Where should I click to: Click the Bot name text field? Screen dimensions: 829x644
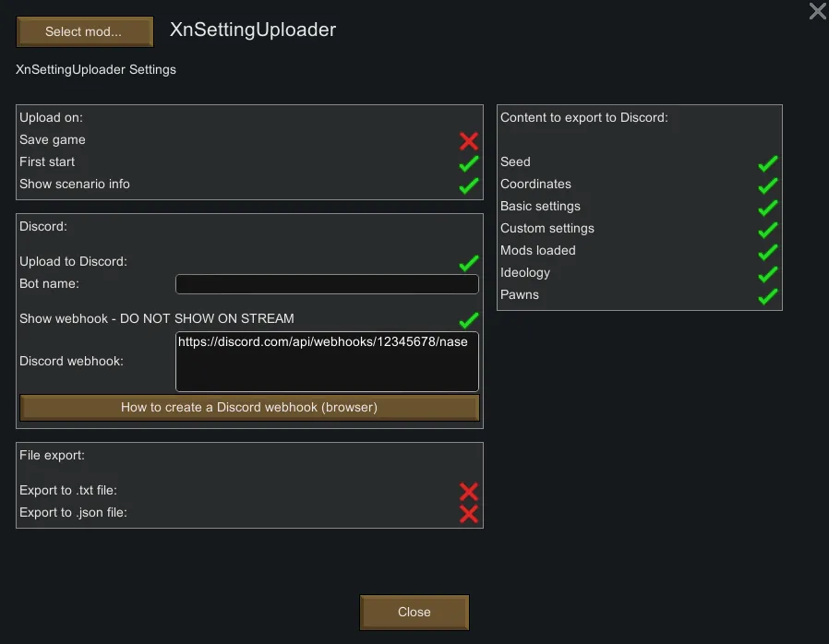pos(327,284)
